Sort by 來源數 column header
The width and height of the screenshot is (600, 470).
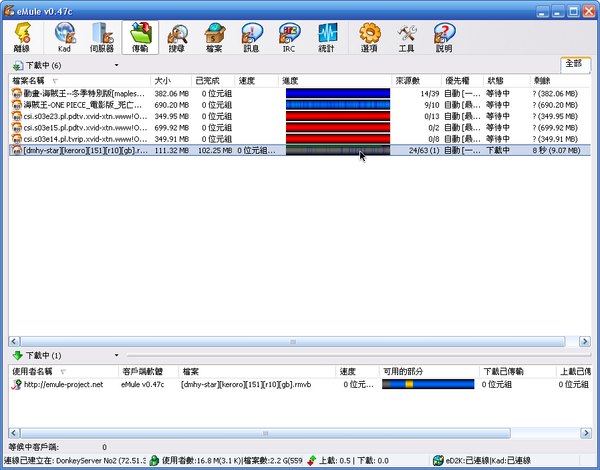click(416, 81)
